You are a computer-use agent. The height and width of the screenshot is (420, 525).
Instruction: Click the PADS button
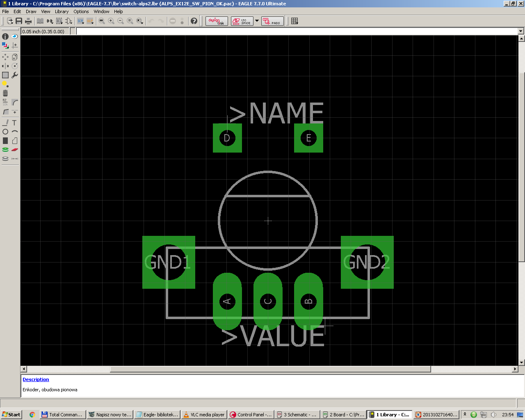click(x=273, y=21)
